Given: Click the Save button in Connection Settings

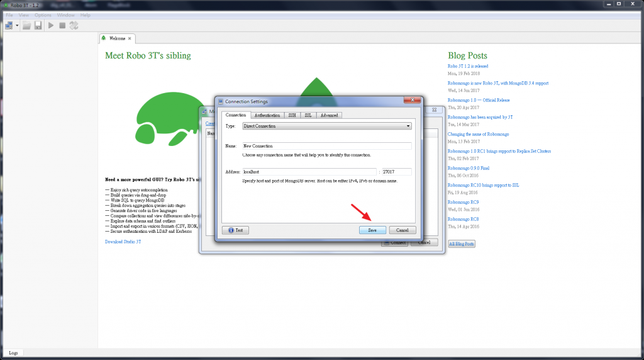Looking at the screenshot, I should (372, 230).
